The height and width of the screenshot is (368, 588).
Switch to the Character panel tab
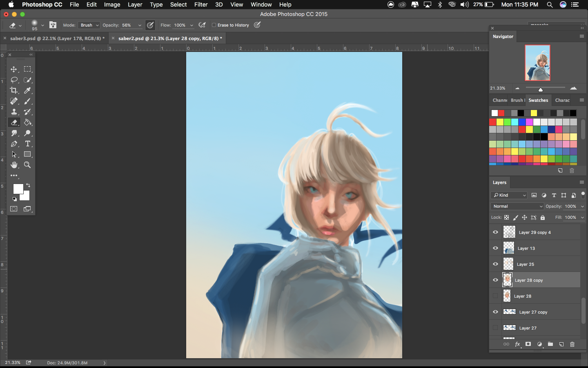[x=562, y=100]
